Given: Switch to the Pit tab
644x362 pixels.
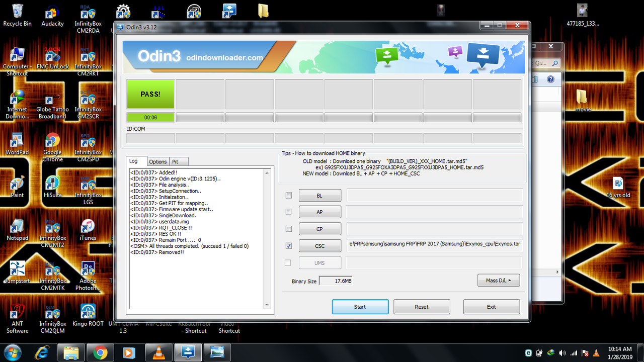Looking at the screenshot, I should 179,161.
